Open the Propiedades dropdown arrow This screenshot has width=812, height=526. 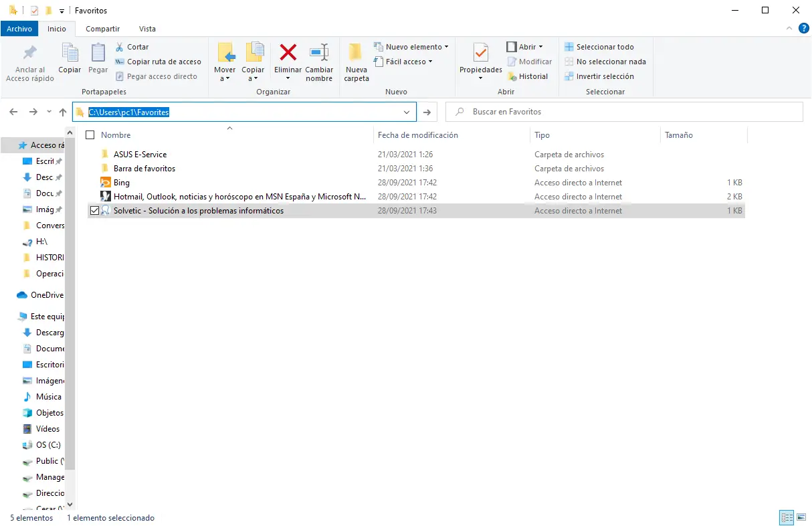pyautogui.click(x=481, y=78)
